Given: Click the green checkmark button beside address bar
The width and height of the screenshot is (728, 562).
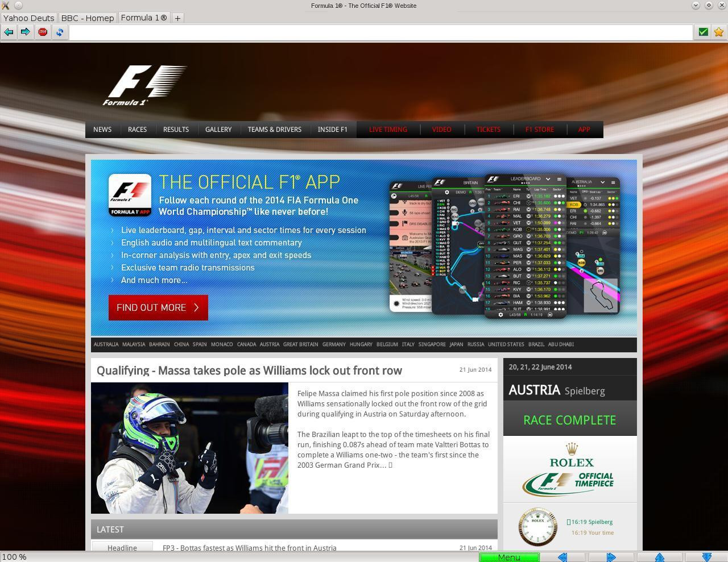Looking at the screenshot, I should click(703, 32).
